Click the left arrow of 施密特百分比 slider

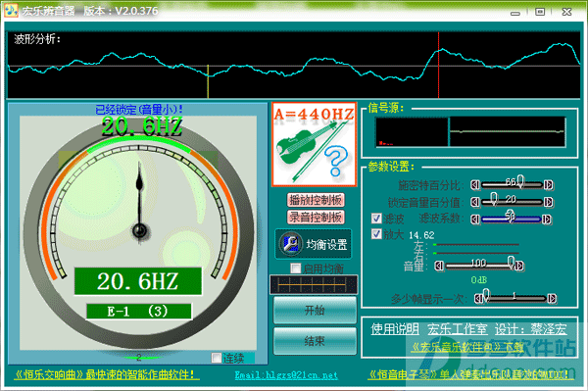coord(475,184)
